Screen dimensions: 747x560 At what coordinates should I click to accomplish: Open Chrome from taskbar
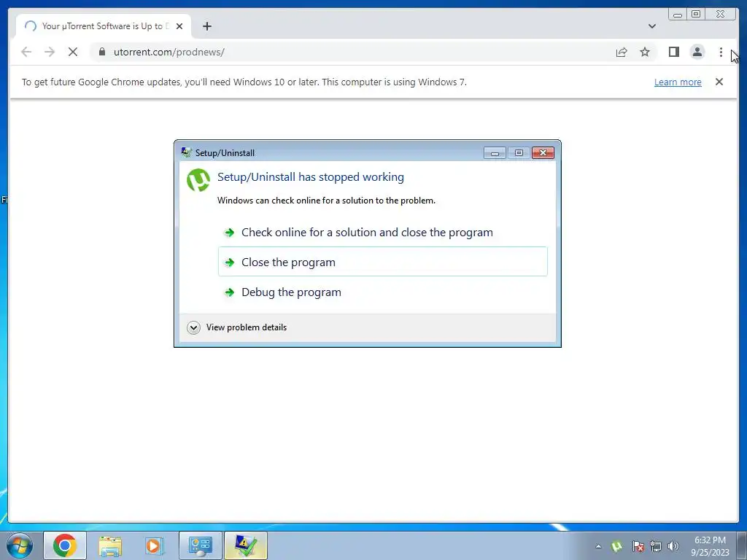click(65, 545)
